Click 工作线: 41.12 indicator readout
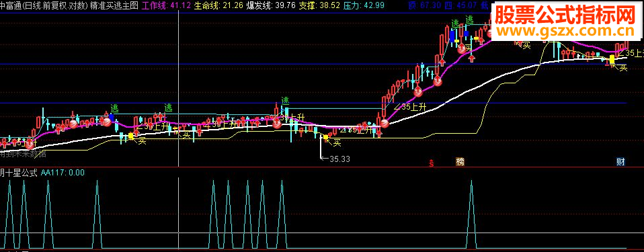The width and height of the screenshot is (644, 252). [x=166, y=5]
